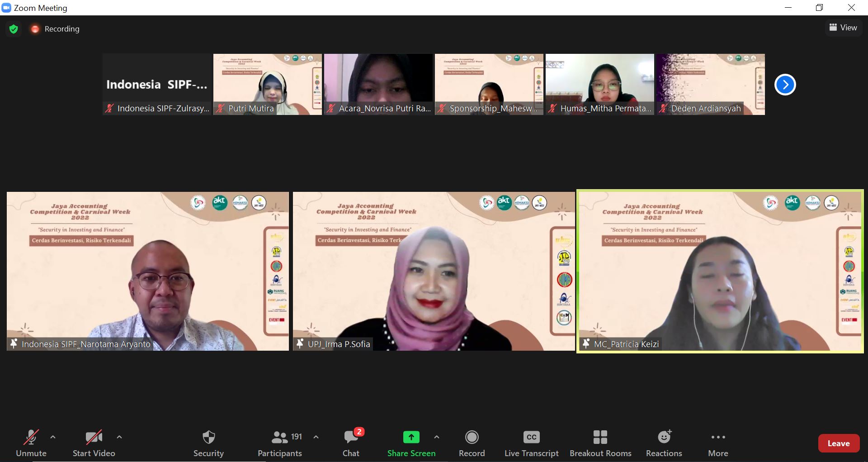The image size is (868, 462).
Task: Click the green encryption shield icon
Action: coord(14,29)
